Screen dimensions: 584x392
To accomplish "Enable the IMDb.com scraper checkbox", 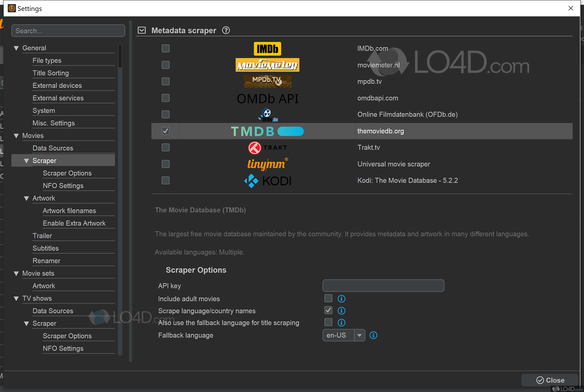I will tap(166, 48).
